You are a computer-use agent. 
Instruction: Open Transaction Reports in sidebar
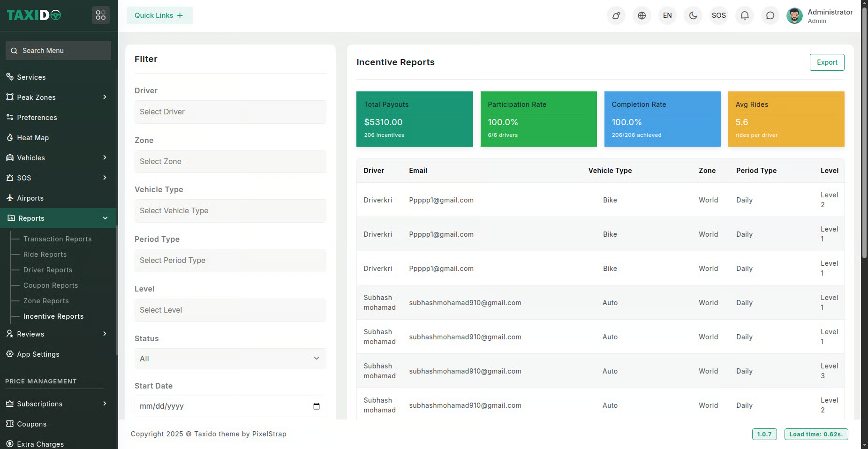click(x=57, y=239)
